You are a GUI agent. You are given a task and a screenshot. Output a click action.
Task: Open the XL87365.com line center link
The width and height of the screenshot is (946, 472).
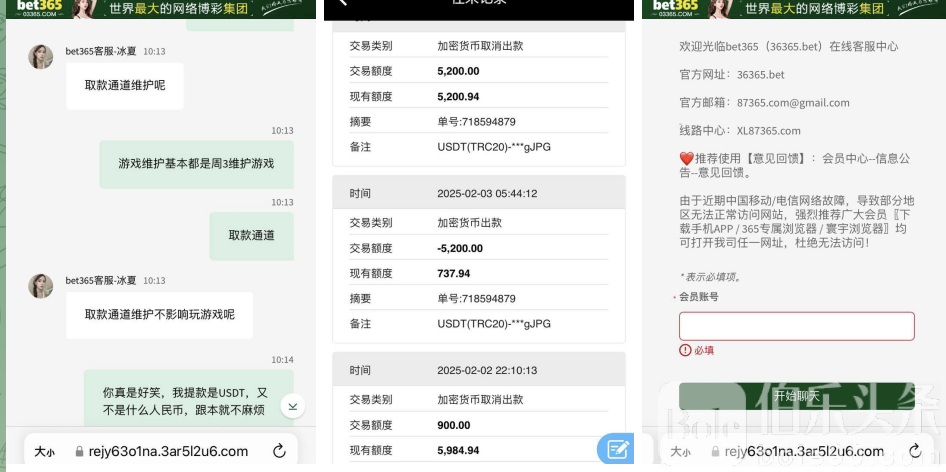coord(768,130)
